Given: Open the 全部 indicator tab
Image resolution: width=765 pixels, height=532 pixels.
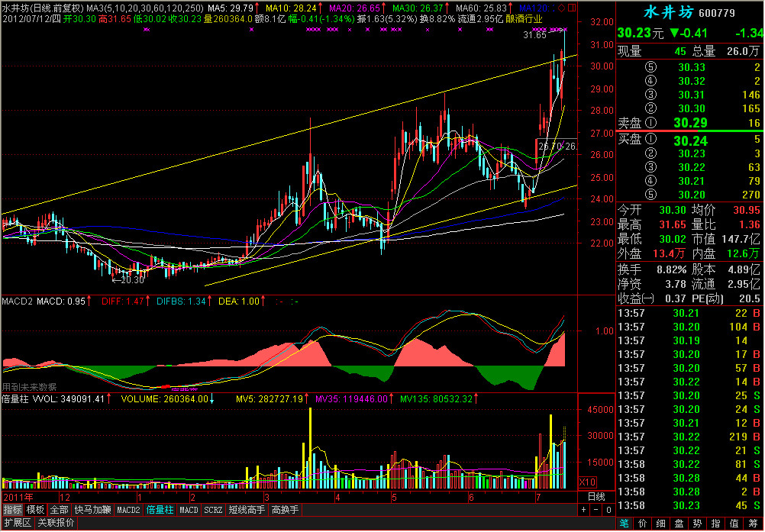Looking at the screenshot, I should 59,510.
